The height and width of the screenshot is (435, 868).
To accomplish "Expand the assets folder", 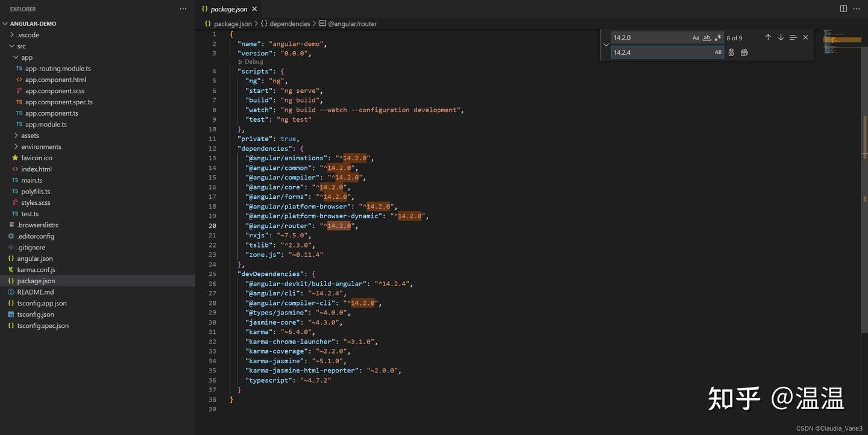I will click(x=97, y=136).
